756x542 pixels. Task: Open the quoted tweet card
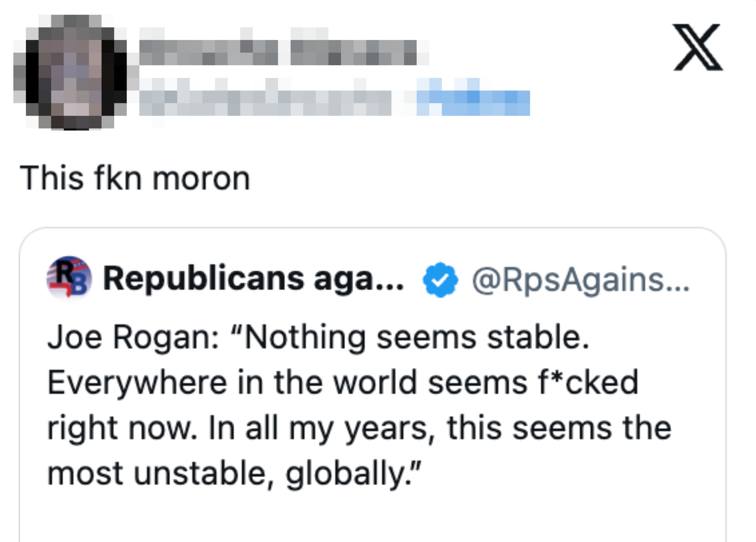(377, 383)
